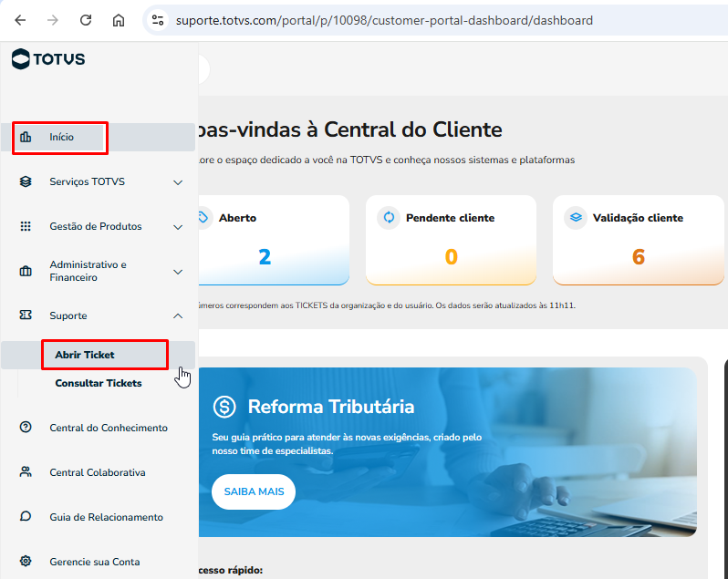Click the Central do Conhecimento question icon
728x579 pixels.
coord(26,428)
